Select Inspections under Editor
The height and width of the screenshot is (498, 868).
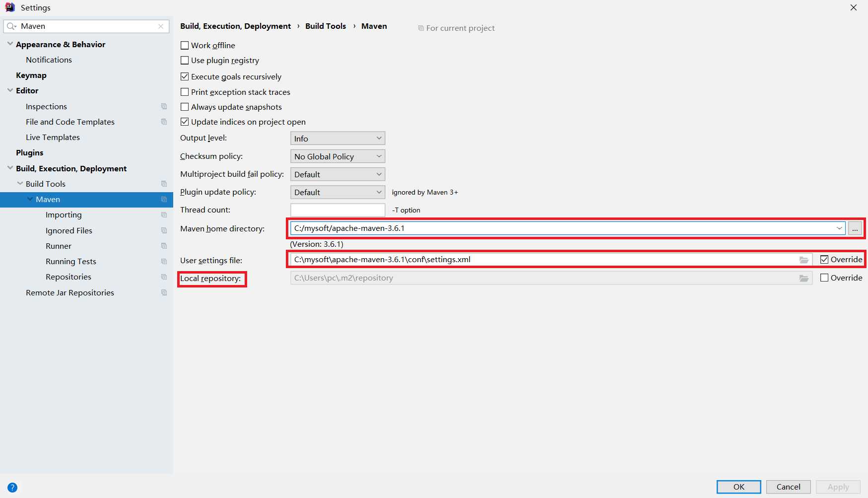point(46,106)
